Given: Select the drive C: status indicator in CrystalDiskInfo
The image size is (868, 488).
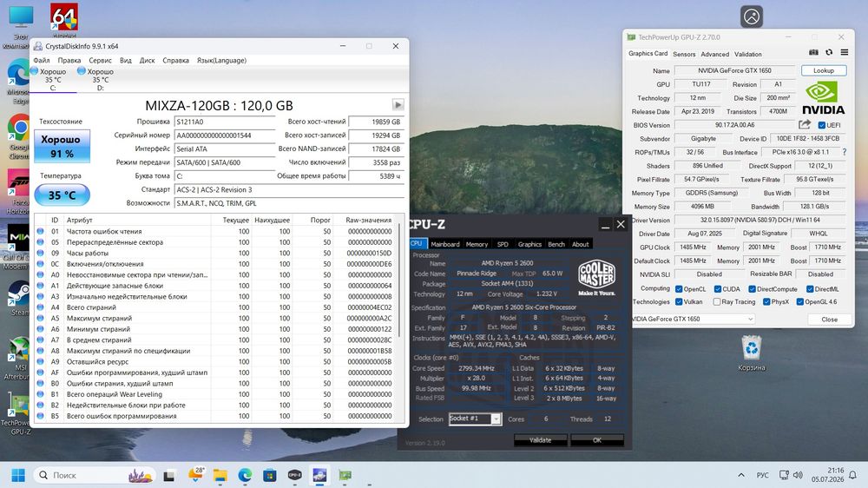Looking at the screenshot, I should (x=51, y=79).
